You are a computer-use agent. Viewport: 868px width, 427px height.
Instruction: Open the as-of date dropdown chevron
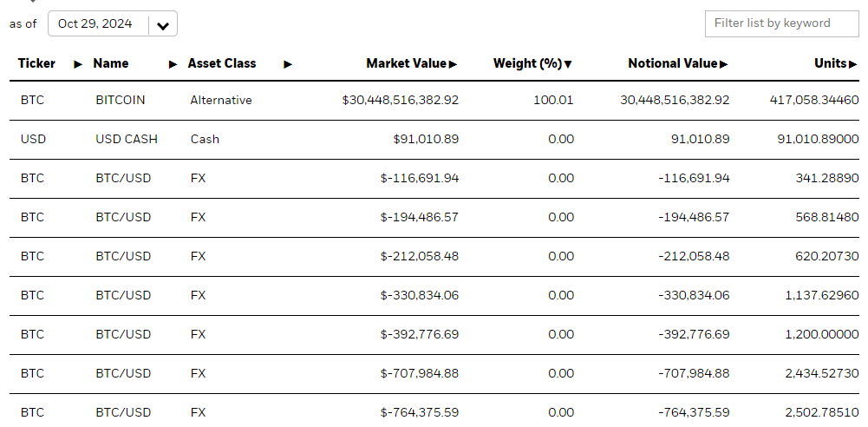[163, 25]
